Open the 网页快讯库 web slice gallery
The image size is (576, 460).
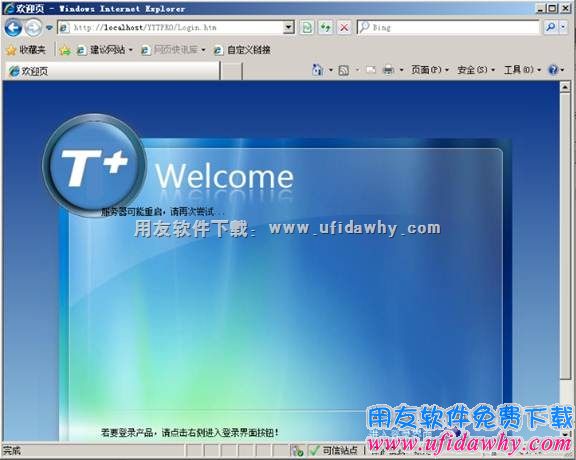[173, 50]
